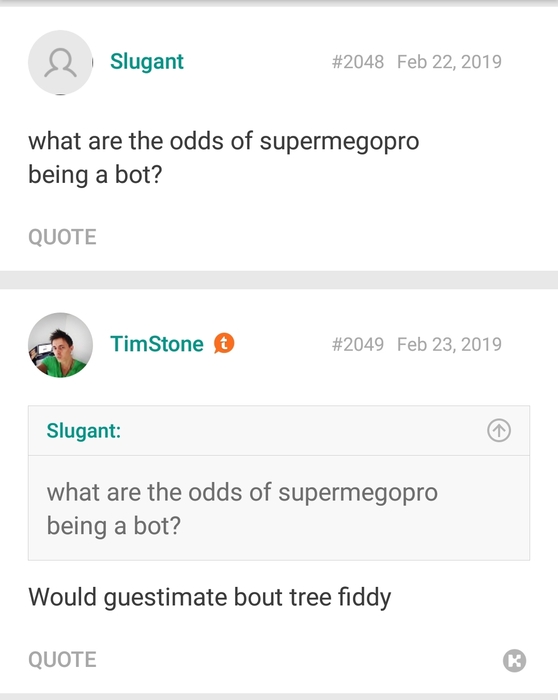Open TimStone's username link
The height and width of the screenshot is (700, 558).
[157, 344]
